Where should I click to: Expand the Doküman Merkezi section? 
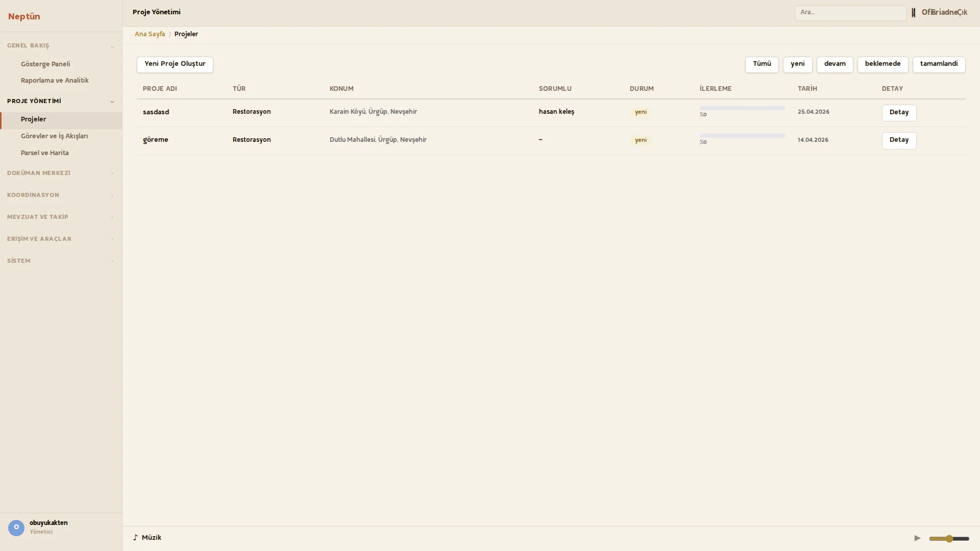tap(61, 173)
